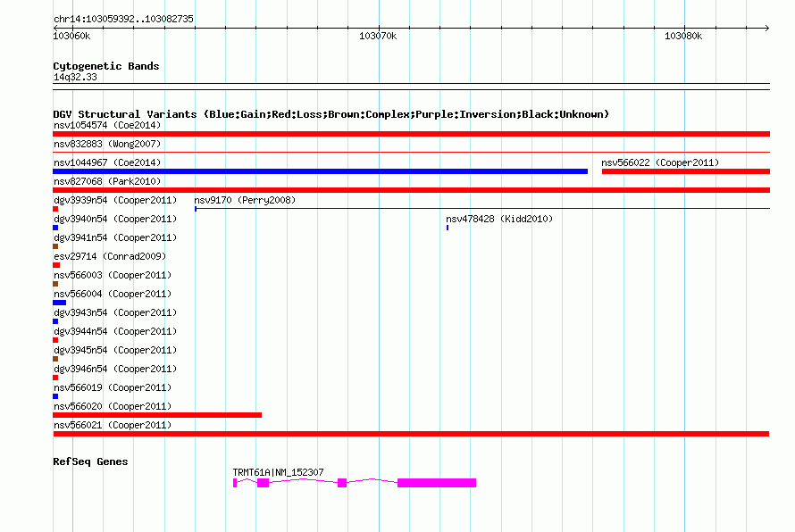Image resolution: width=795 pixels, height=532 pixels.
Task: Click the Cytogenetic Bands track title
Action: (106, 66)
